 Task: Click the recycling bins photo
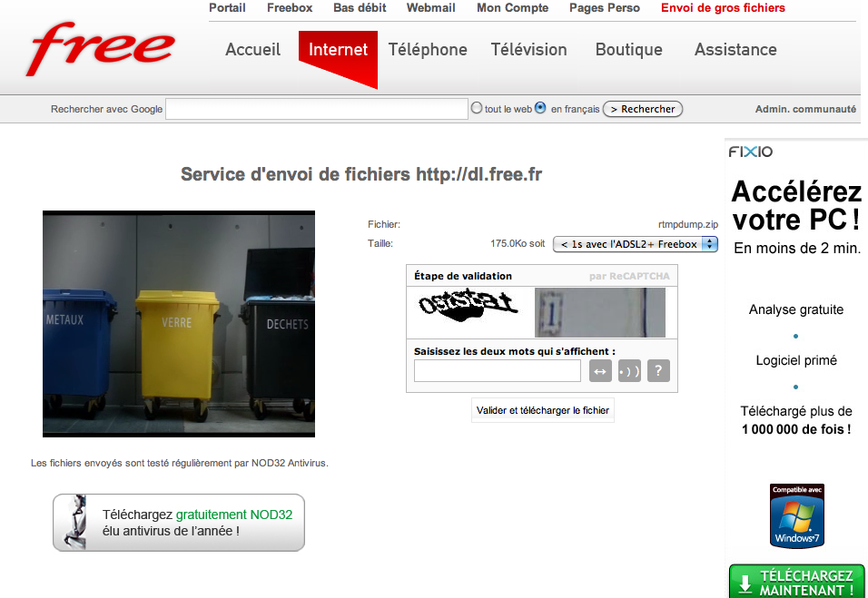(179, 324)
